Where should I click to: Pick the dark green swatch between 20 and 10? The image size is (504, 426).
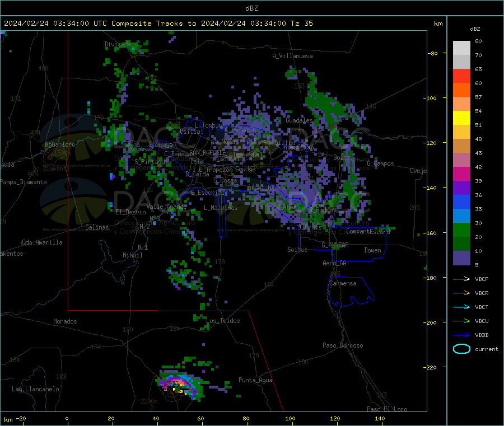461,244
